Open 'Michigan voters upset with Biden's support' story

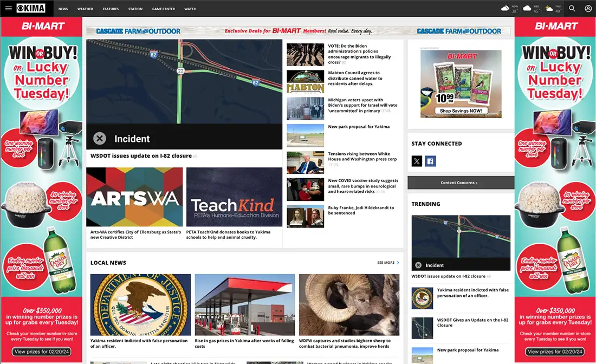click(x=362, y=105)
